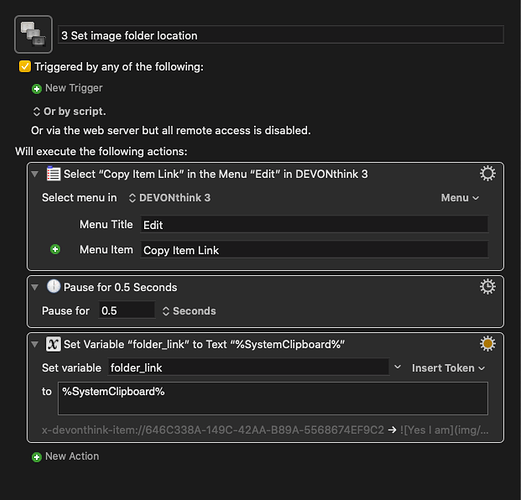The width and height of the screenshot is (521, 500).
Task: Select the Set Variable folder_link action title
Action: click(x=204, y=344)
